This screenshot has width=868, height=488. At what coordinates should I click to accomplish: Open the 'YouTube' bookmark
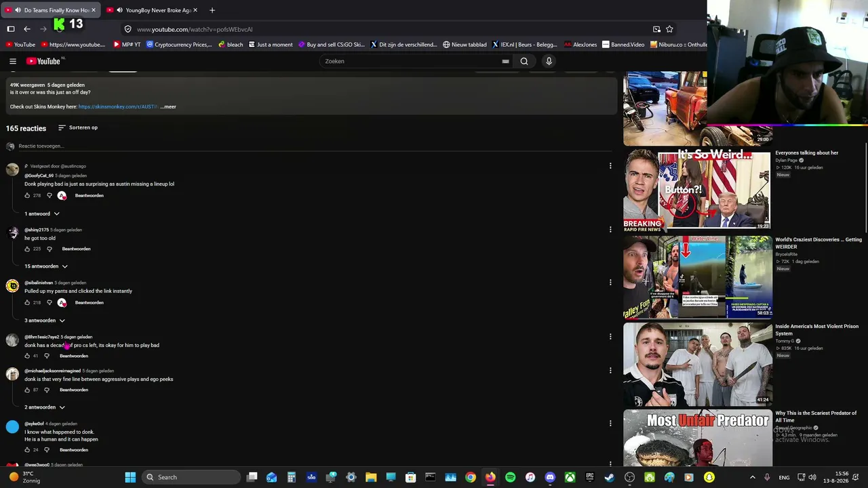20,45
